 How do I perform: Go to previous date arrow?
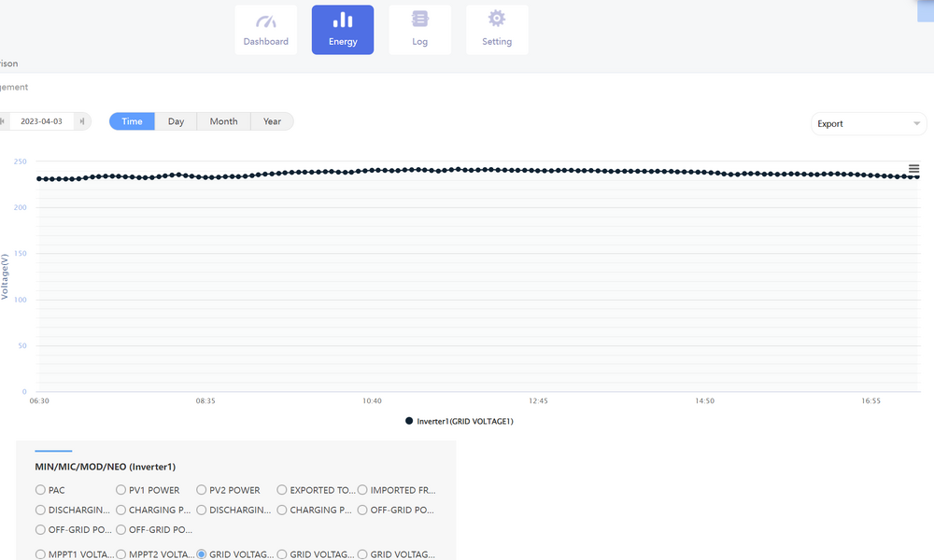pos(3,121)
